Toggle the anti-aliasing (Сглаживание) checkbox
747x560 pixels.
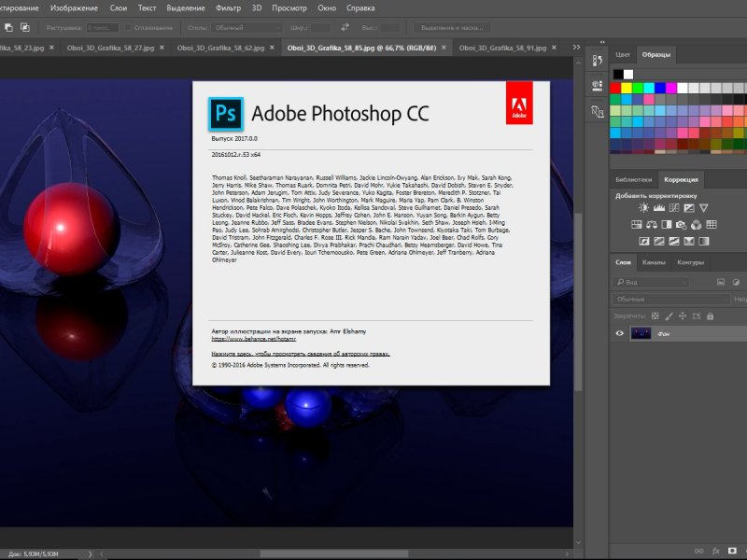[128, 28]
